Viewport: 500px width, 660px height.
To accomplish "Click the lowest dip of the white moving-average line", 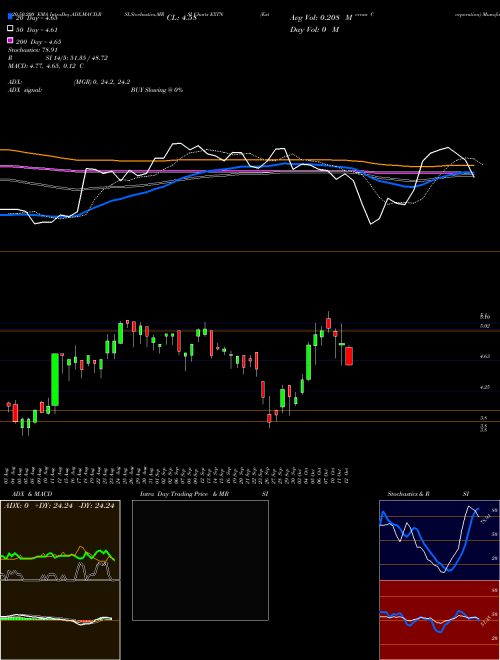I will [x=371, y=224].
